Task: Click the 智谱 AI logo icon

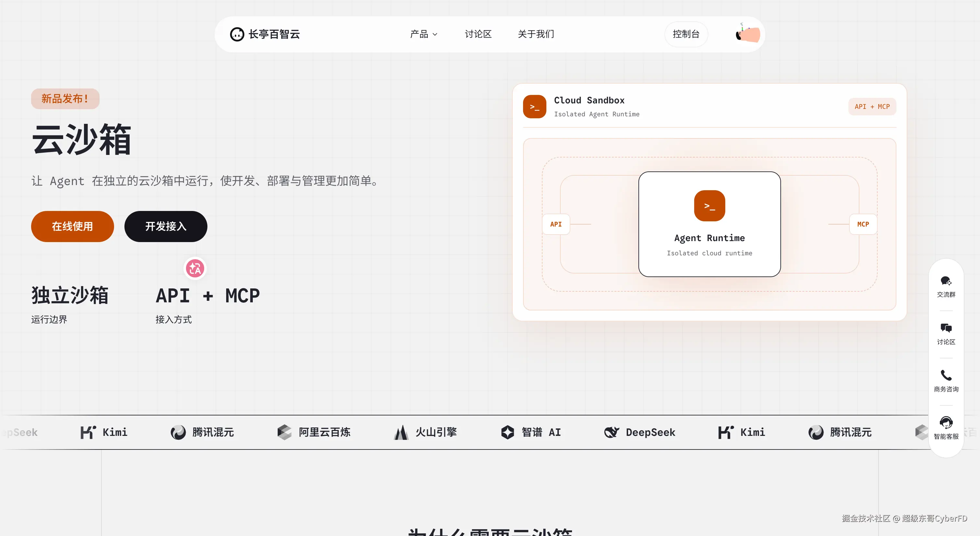Action: tap(507, 433)
